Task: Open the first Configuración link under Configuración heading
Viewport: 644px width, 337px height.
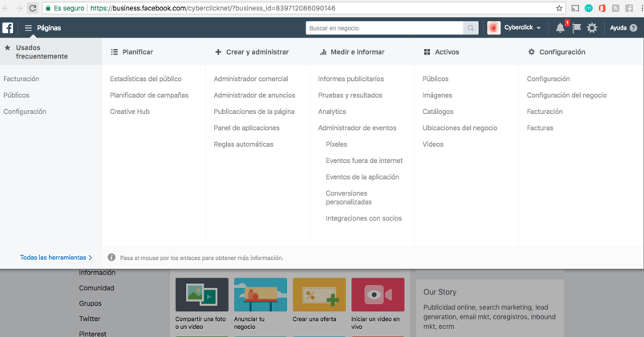Action: click(549, 79)
